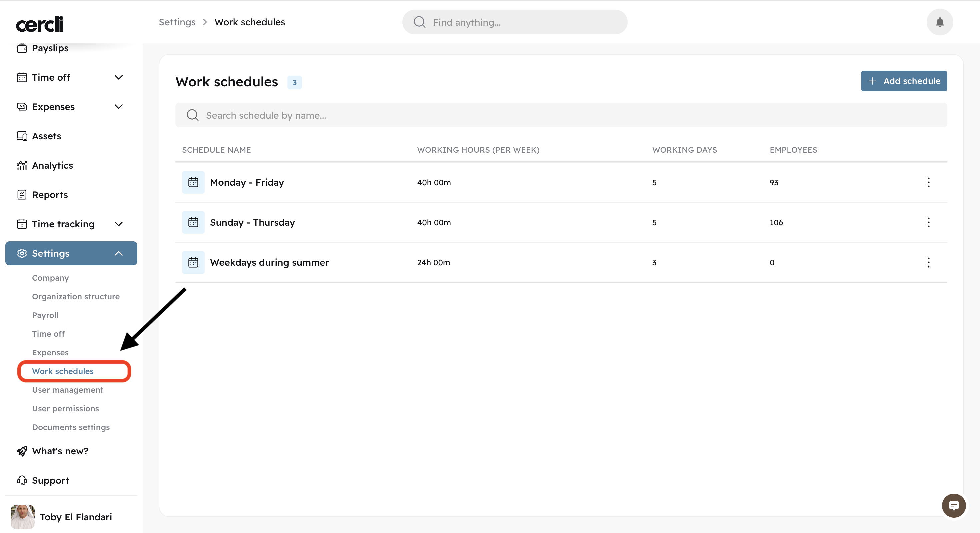Open Analytics from the sidebar
This screenshot has height=533, width=980.
coord(52,165)
